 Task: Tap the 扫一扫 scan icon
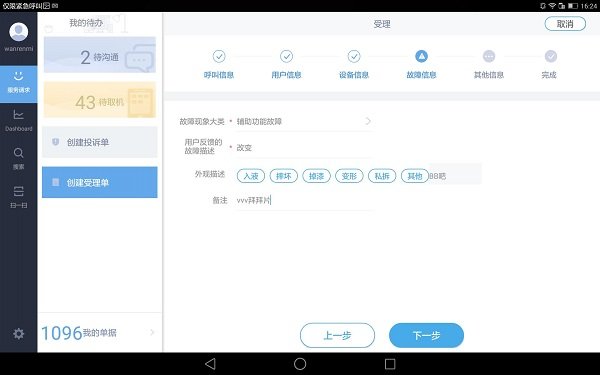click(x=18, y=191)
